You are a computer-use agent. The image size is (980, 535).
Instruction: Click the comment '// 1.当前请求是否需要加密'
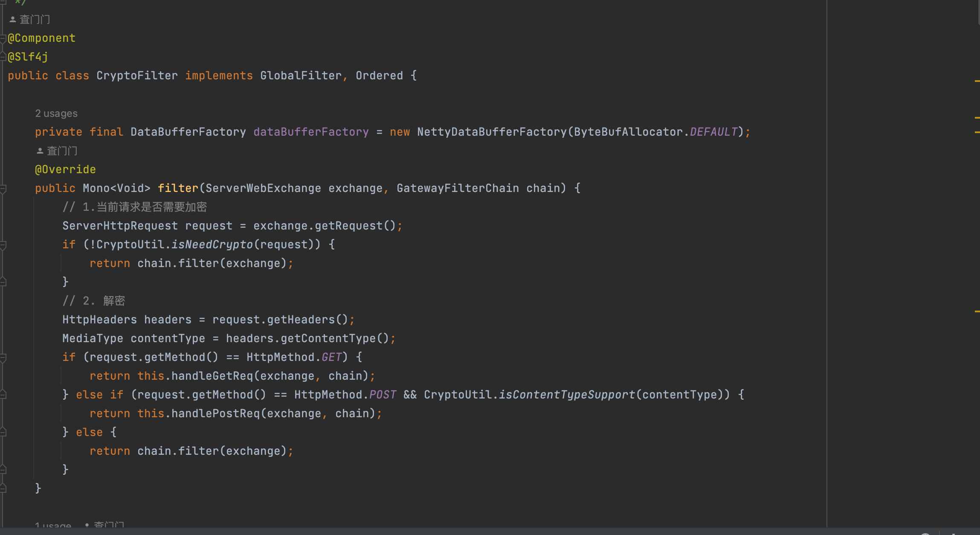(135, 207)
